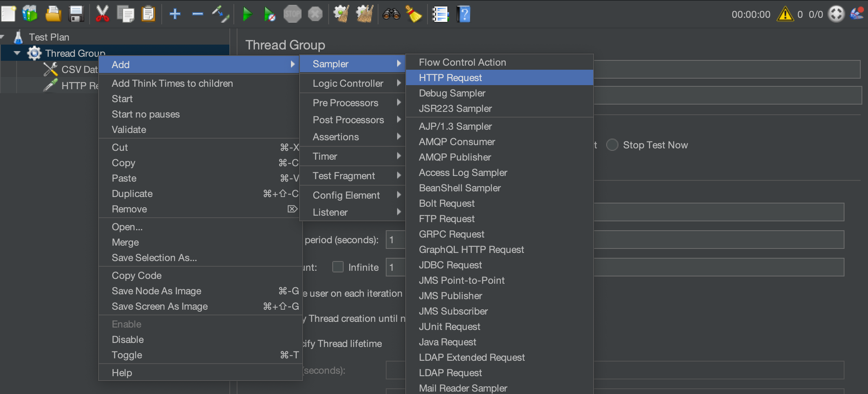Expand the Test Fragment submenu
868x394 pixels.
(x=353, y=176)
